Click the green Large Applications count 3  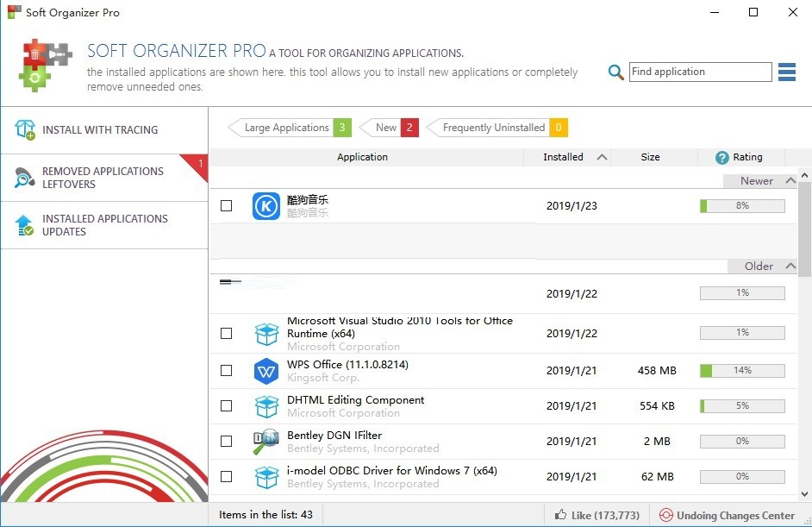(342, 128)
